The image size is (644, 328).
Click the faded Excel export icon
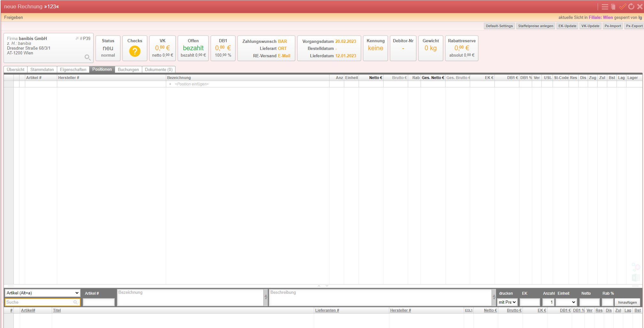(x=636, y=277)
